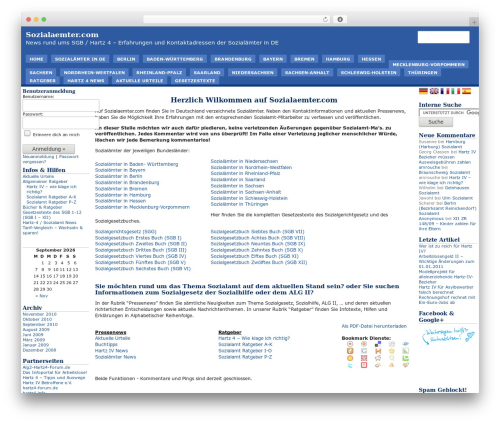Click the Suche button under Interne Suche
The image size is (500, 423).
coord(436,122)
